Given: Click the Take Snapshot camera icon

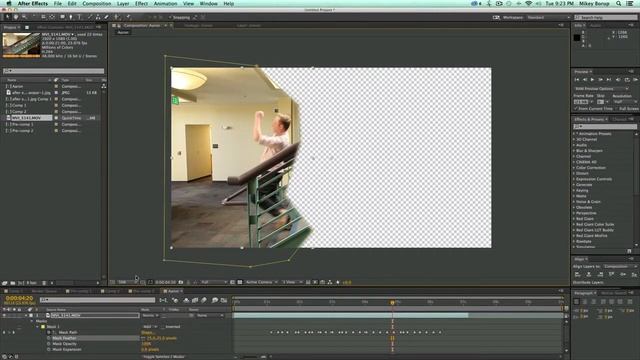Looking at the screenshot, I should point(181,282).
